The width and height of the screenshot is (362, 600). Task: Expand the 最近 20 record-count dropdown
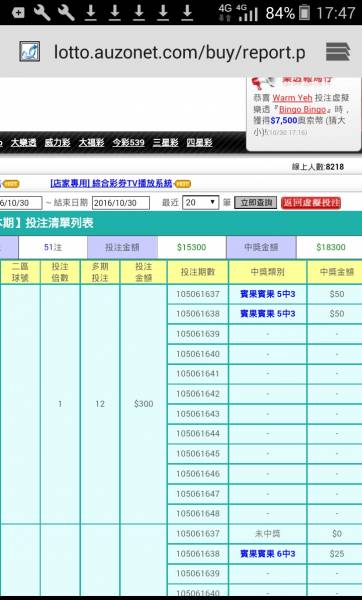tap(201, 202)
